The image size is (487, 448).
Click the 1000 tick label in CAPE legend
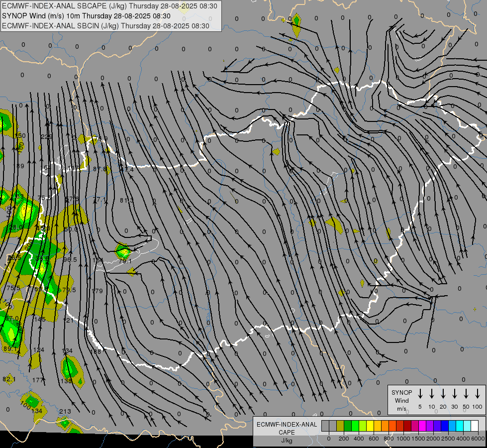[x=403, y=439]
